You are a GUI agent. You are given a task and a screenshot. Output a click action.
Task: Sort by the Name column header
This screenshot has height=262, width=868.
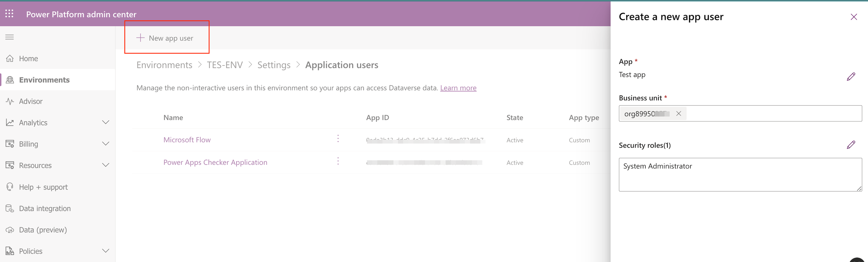(x=173, y=117)
